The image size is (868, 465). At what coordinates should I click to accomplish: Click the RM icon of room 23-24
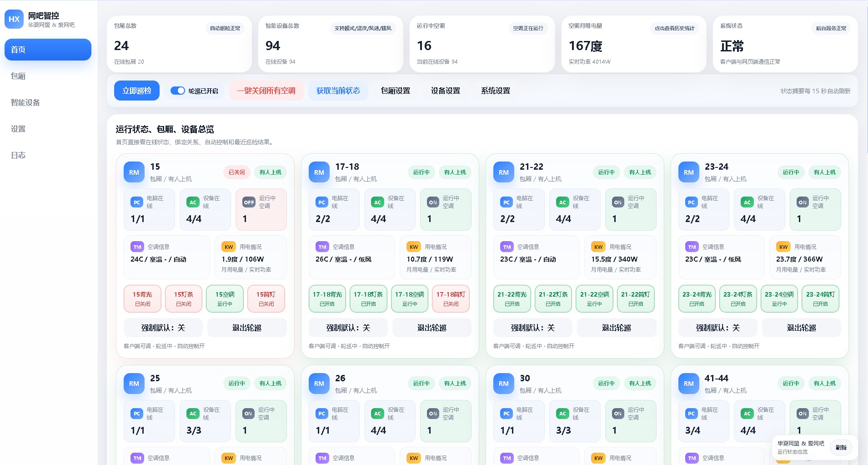689,172
